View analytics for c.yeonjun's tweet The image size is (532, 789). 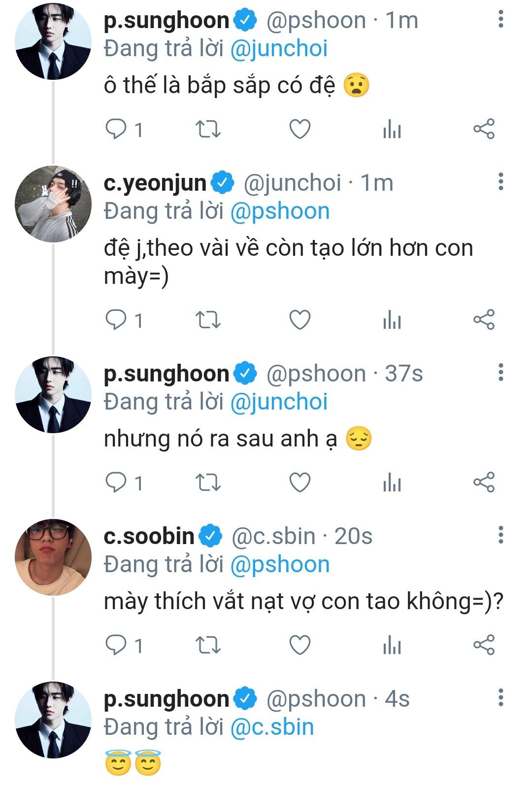(x=392, y=320)
